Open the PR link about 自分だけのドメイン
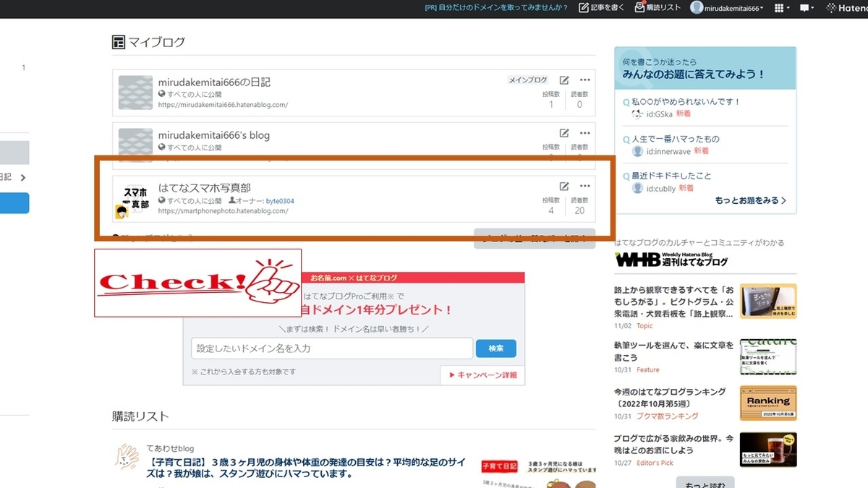Viewport: 868px width, 488px height. (498, 8)
